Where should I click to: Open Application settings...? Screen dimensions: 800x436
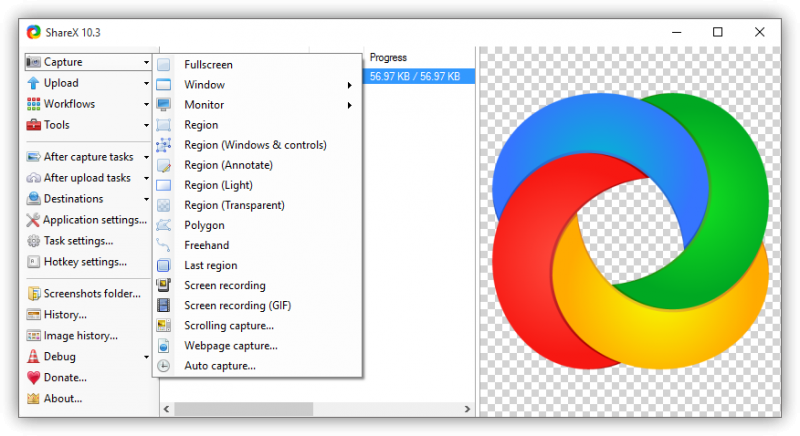87,220
